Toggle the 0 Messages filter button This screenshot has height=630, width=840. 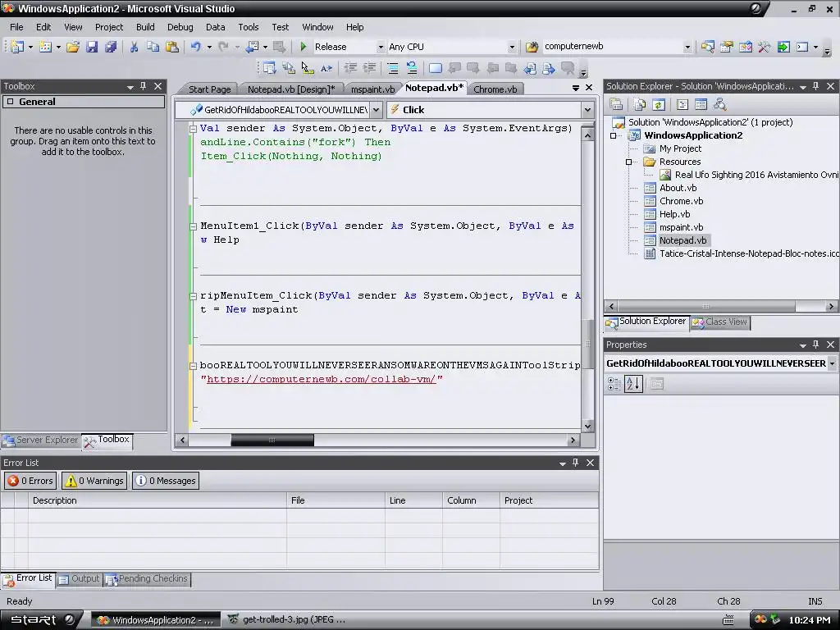pyautogui.click(x=165, y=481)
